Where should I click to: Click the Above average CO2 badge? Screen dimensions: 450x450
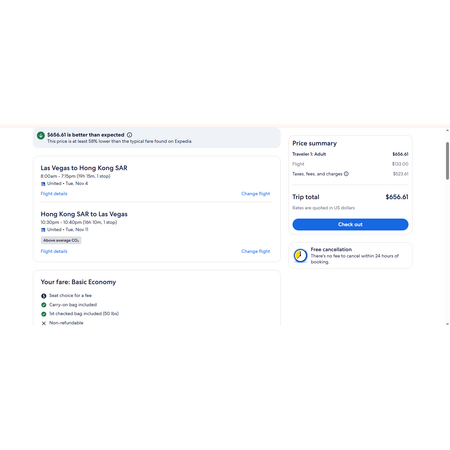point(61,240)
